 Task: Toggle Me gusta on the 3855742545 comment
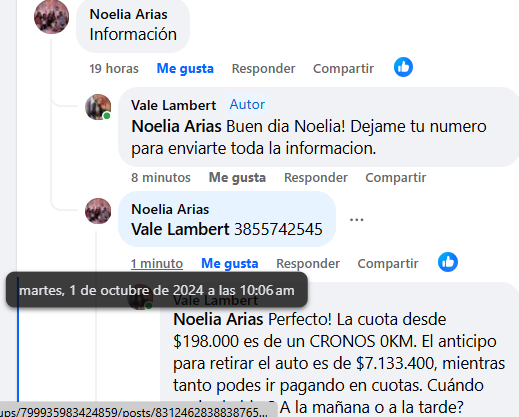point(229,263)
